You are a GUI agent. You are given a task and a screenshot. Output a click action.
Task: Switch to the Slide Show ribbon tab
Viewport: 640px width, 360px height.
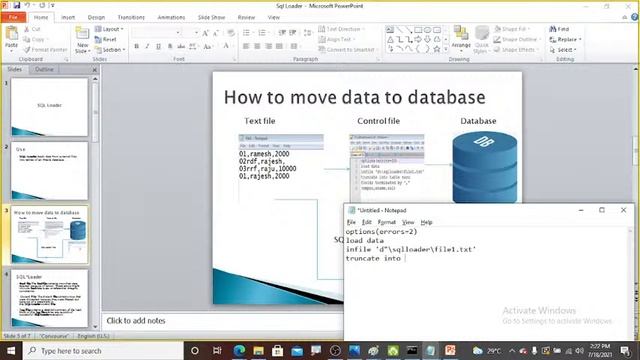(x=211, y=18)
